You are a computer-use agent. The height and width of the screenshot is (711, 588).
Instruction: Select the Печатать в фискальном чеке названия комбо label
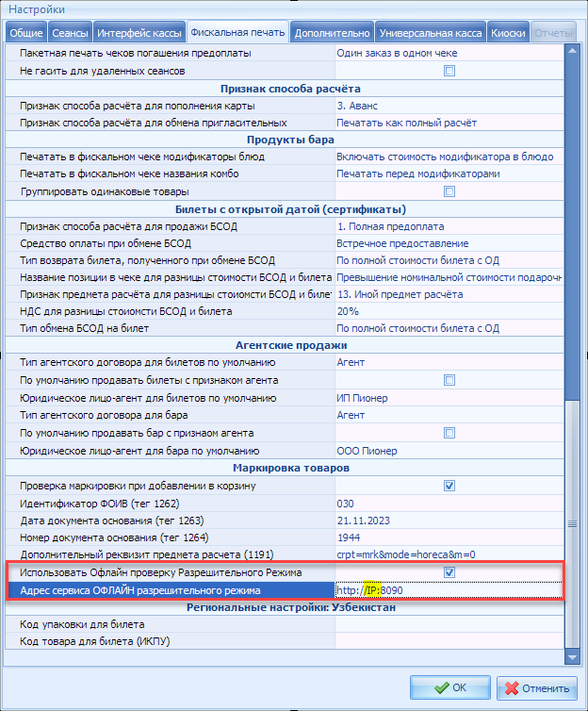pyautogui.click(x=129, y=174)
